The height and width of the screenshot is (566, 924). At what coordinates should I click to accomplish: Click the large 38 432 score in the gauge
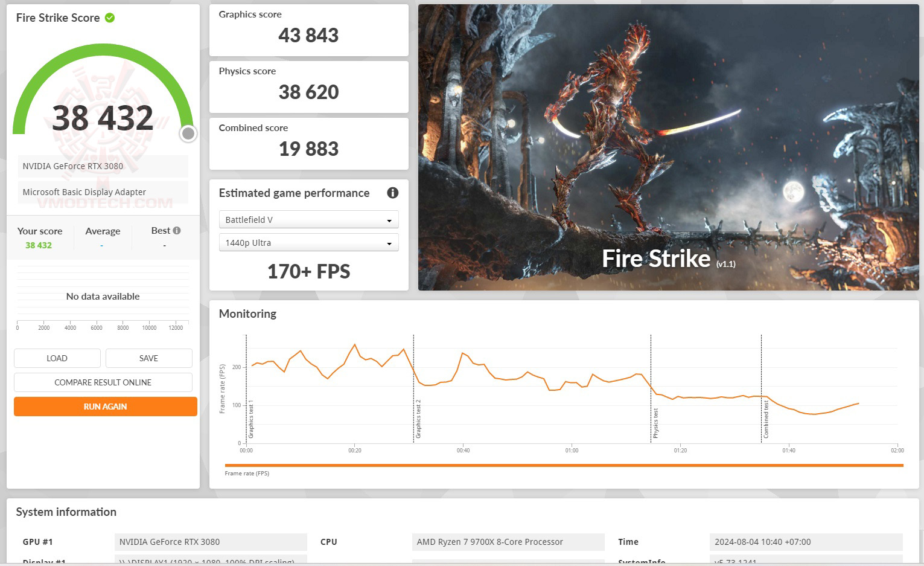pos(103,118)
